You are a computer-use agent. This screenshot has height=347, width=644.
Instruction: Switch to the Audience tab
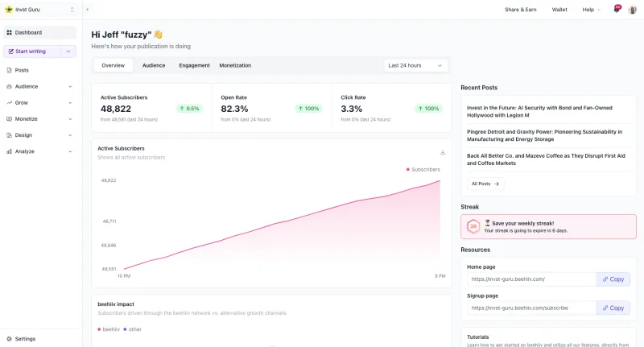pyautogui.click(x=154, y=65)
